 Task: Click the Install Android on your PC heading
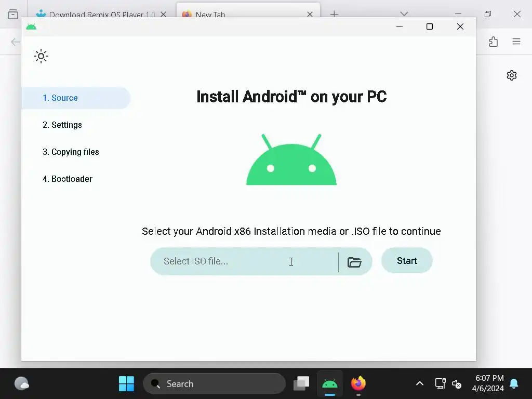(291, 97)
